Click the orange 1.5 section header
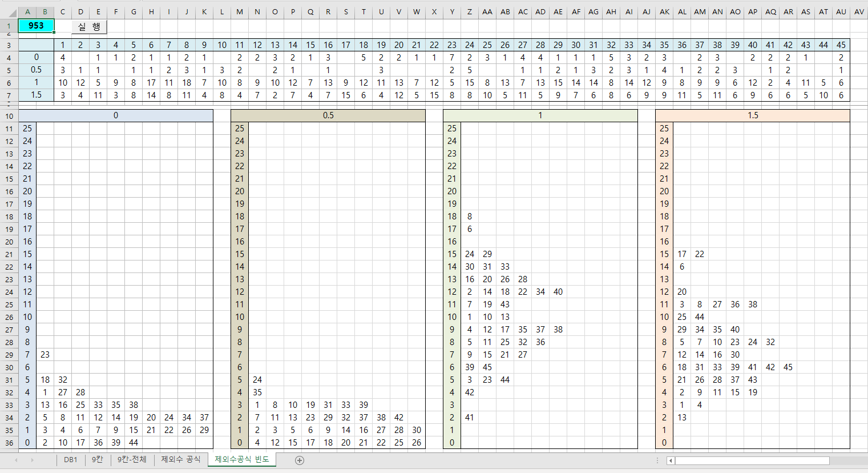868x473 pixels. coord(753,115)
